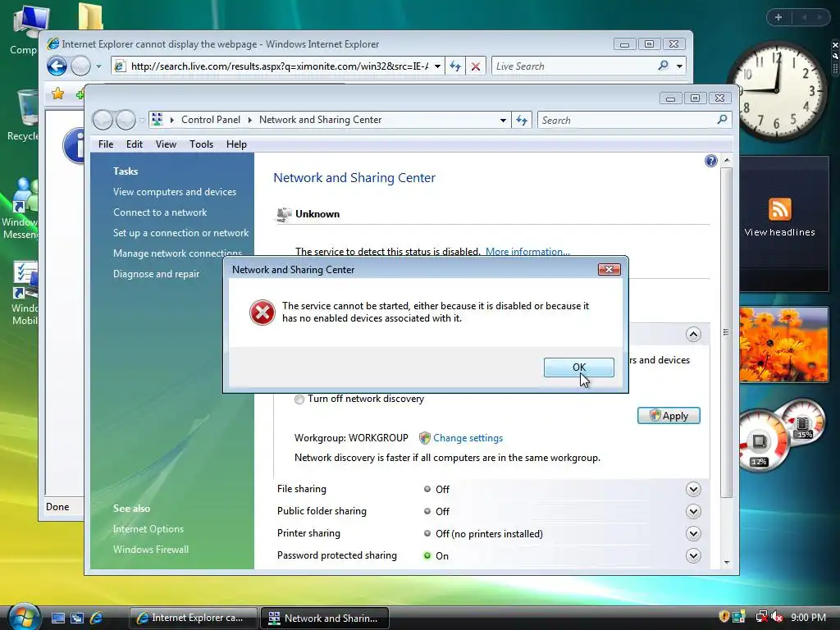Click the red error icon in the dialog
Image resolution: width=840 pixels, height=630 pixels.
pos(262,313)
